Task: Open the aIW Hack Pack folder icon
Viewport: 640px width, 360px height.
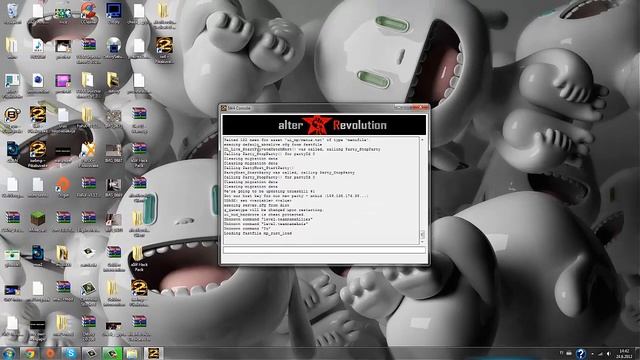Action: [x=138, y=253]
